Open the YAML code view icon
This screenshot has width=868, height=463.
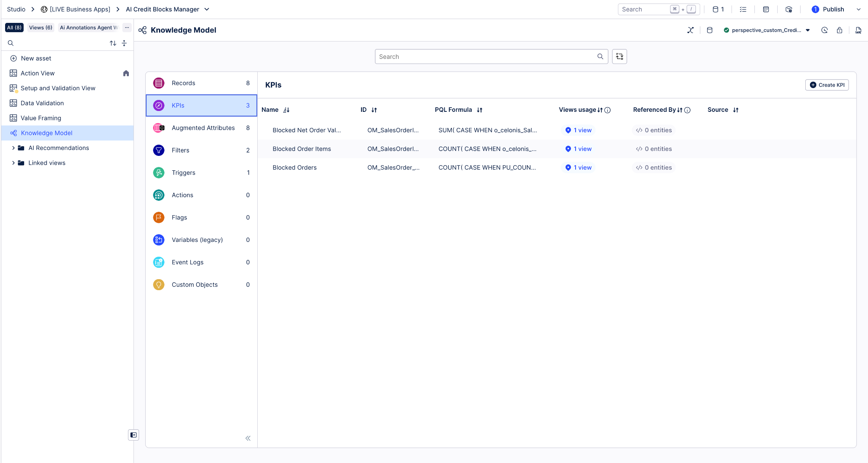point(858,30)
